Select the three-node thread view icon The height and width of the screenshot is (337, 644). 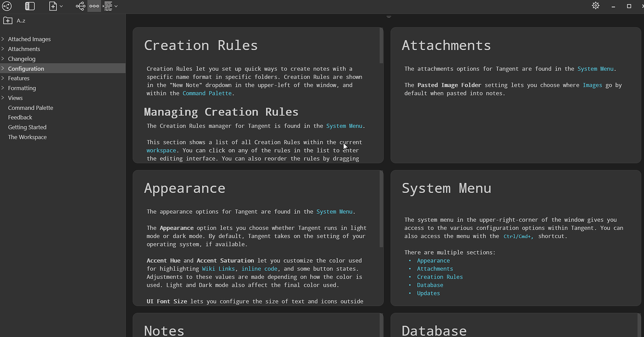[94, 6]
